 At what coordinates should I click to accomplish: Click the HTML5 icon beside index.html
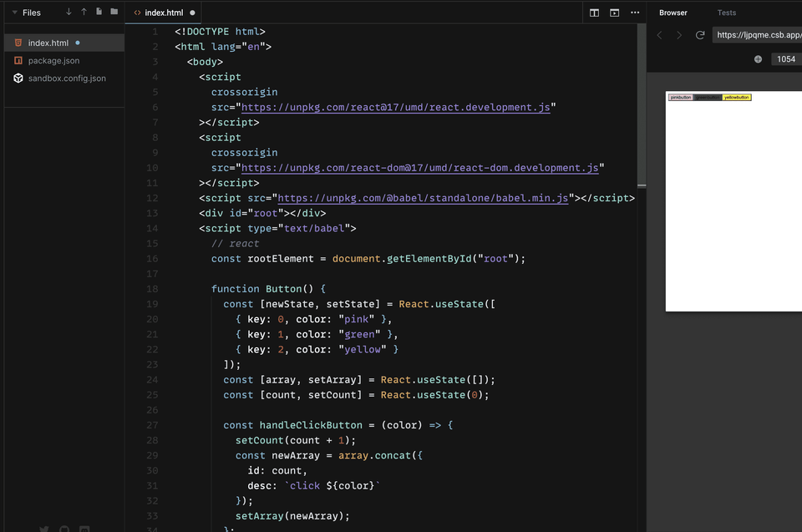(18, 43)
